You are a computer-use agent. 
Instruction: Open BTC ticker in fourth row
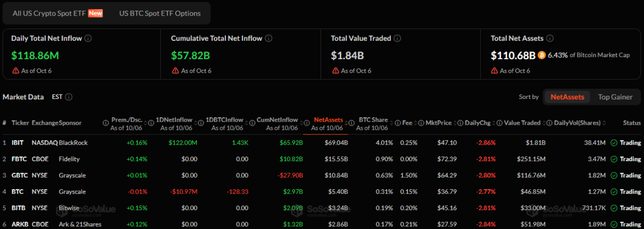point(18,191)
